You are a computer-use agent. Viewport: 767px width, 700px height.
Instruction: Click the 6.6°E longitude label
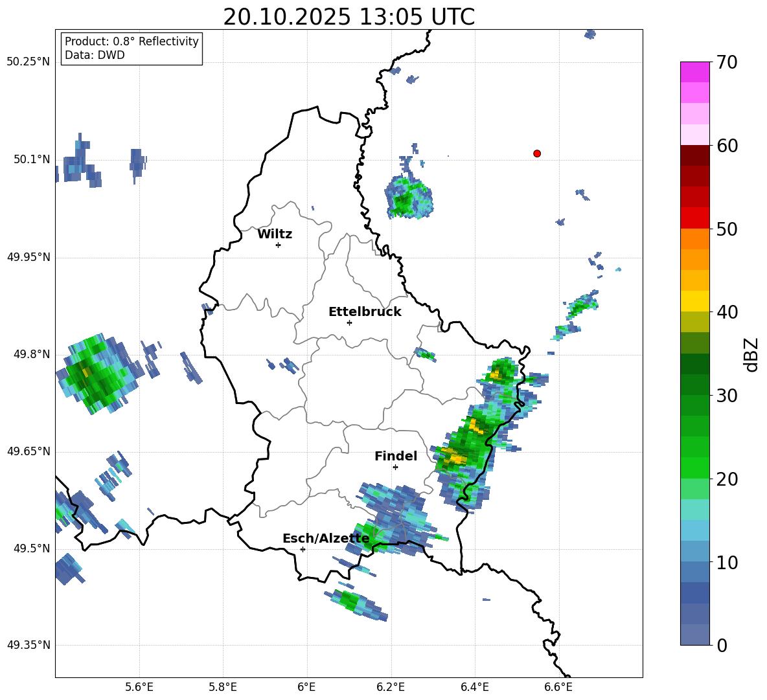(558, 687)
